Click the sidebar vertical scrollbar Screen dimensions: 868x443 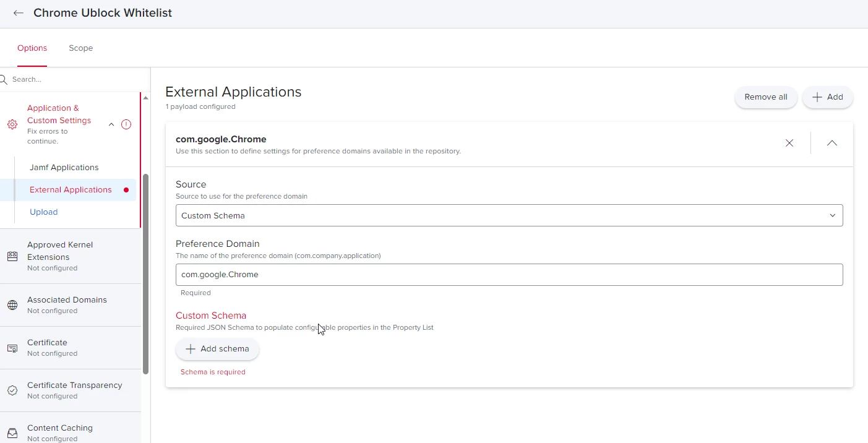pos(145,274)
